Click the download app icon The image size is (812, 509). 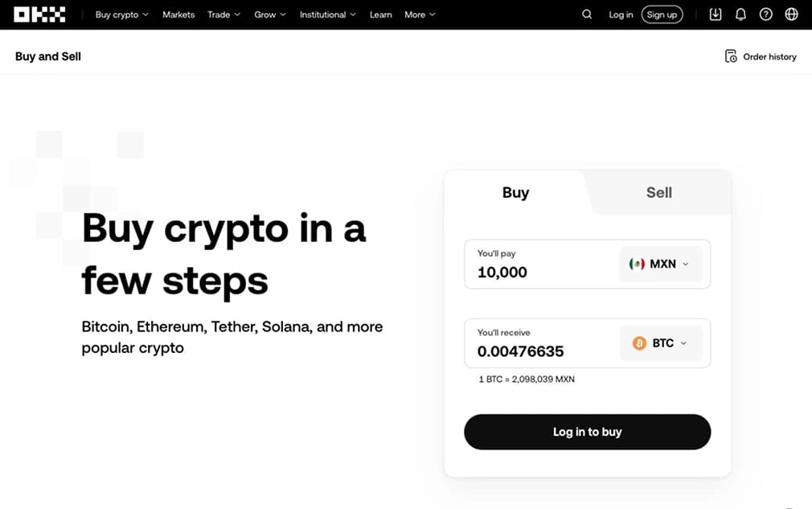pos(716,14)
